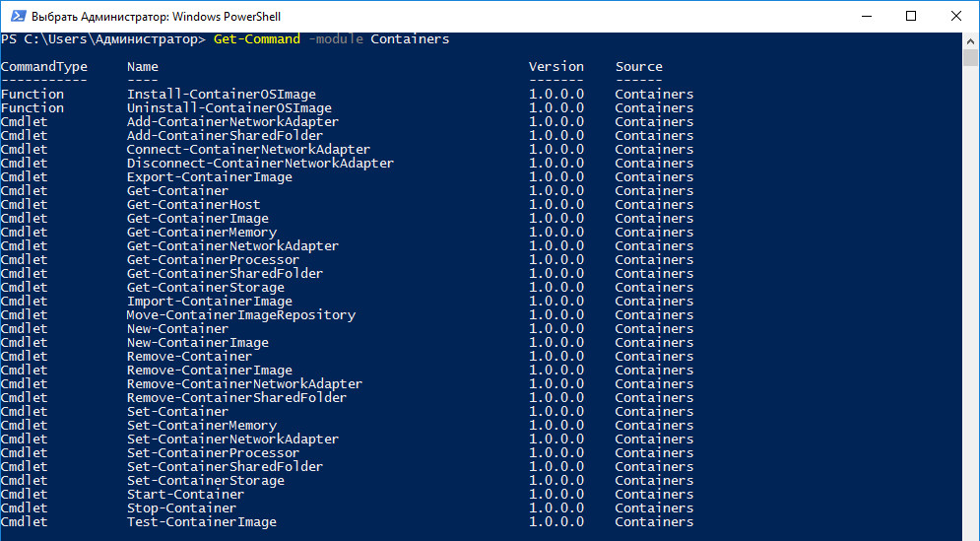Click 'Set-ContainerStorage' entry
Screen dimensions: 980x541
coord(206,480)
